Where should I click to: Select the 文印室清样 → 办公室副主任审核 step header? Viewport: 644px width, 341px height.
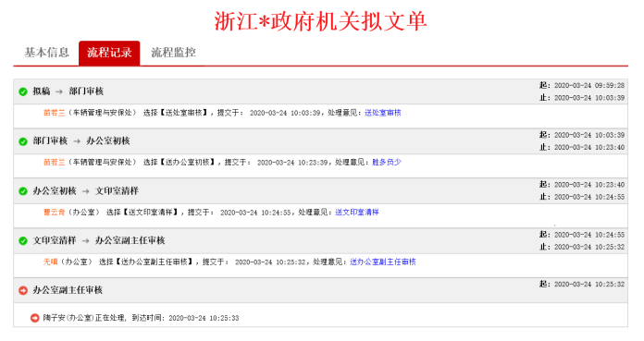coord(99,240)
